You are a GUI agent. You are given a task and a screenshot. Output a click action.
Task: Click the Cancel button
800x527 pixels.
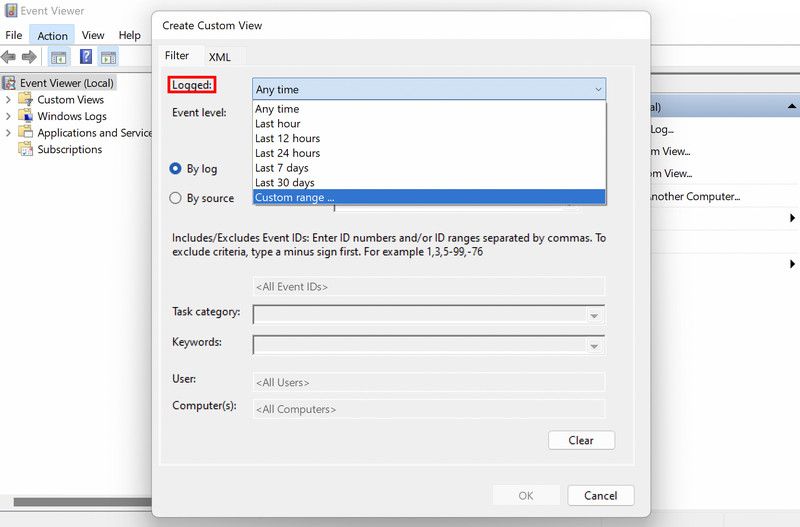click(600, 495)
